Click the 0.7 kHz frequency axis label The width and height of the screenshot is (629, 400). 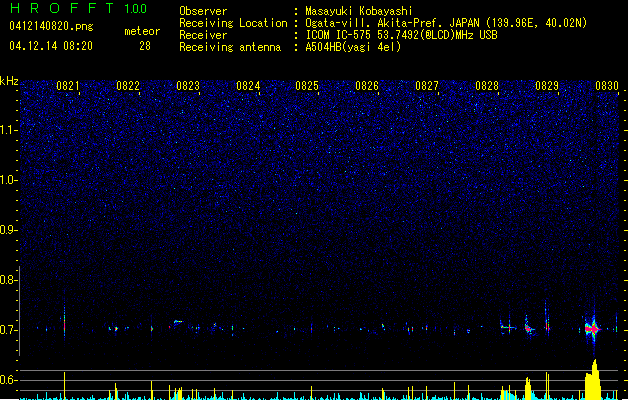click(x=8, y=330)
